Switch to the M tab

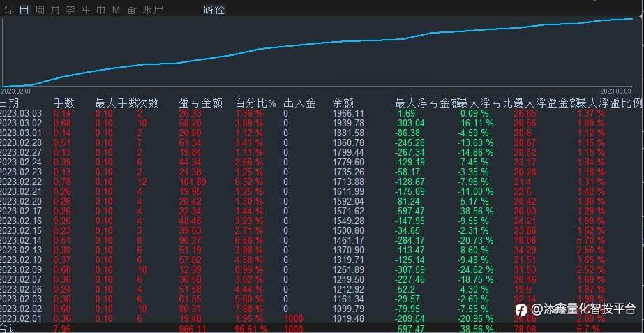click(117, 10)
